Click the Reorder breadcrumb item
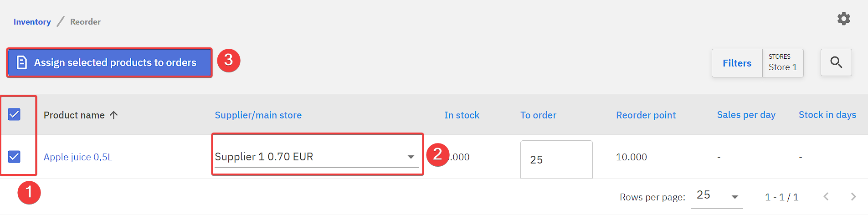The width and height of the screenshot is (868, 215). 85,22
